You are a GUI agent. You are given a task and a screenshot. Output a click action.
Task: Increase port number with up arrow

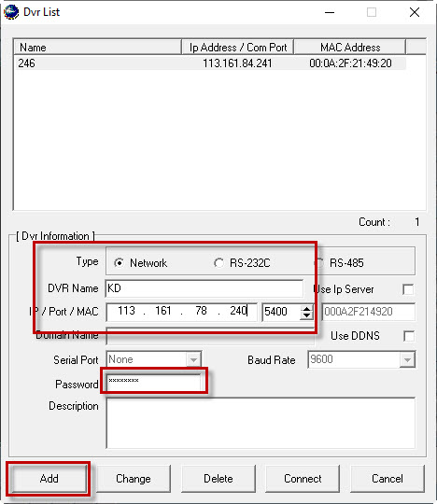[307, 308]
